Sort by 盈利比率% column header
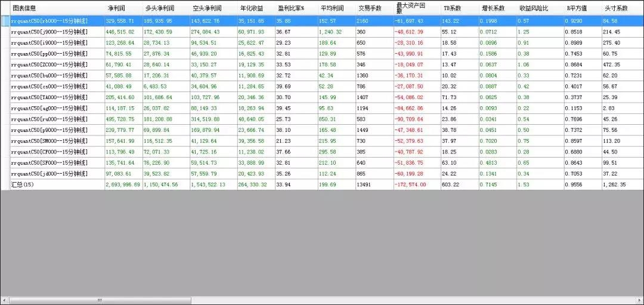 [x=296, y=8]
